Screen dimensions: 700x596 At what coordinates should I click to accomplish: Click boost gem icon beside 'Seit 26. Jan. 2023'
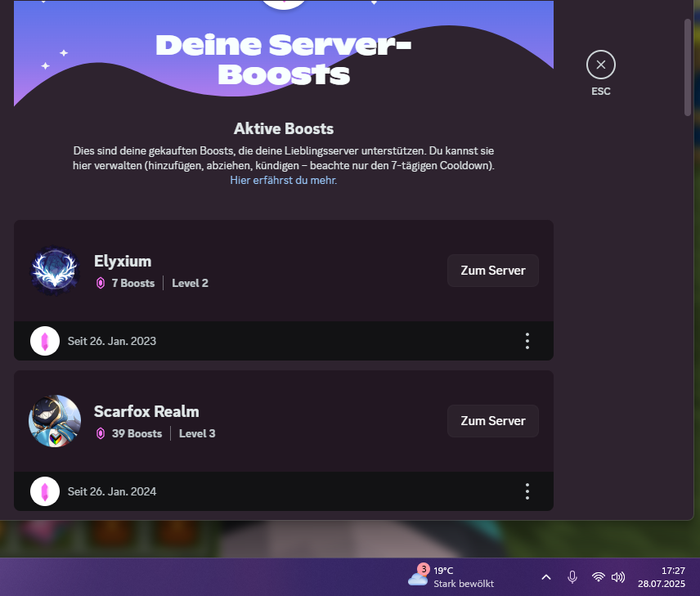click(45, 341)
